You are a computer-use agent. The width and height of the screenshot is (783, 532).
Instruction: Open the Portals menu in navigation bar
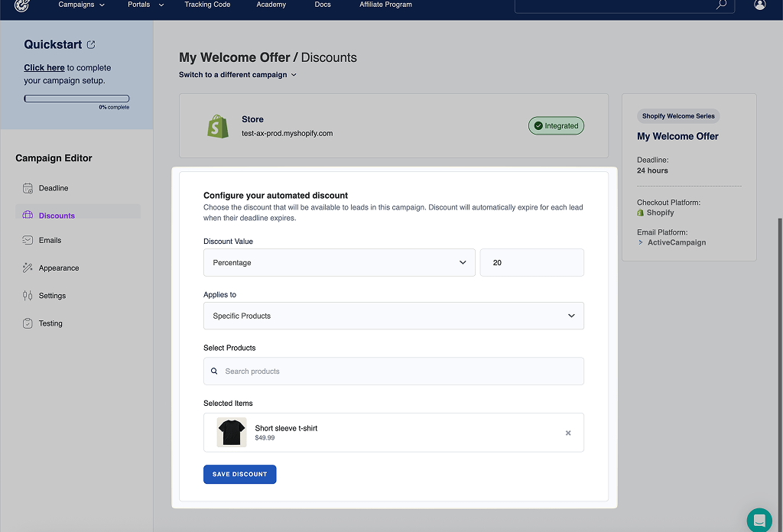pos(145,5)
